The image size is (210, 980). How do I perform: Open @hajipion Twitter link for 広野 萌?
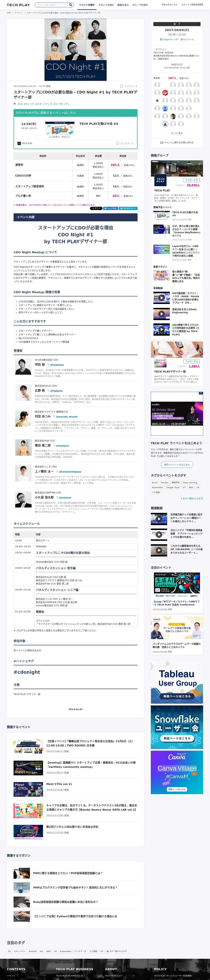(55, 391)
